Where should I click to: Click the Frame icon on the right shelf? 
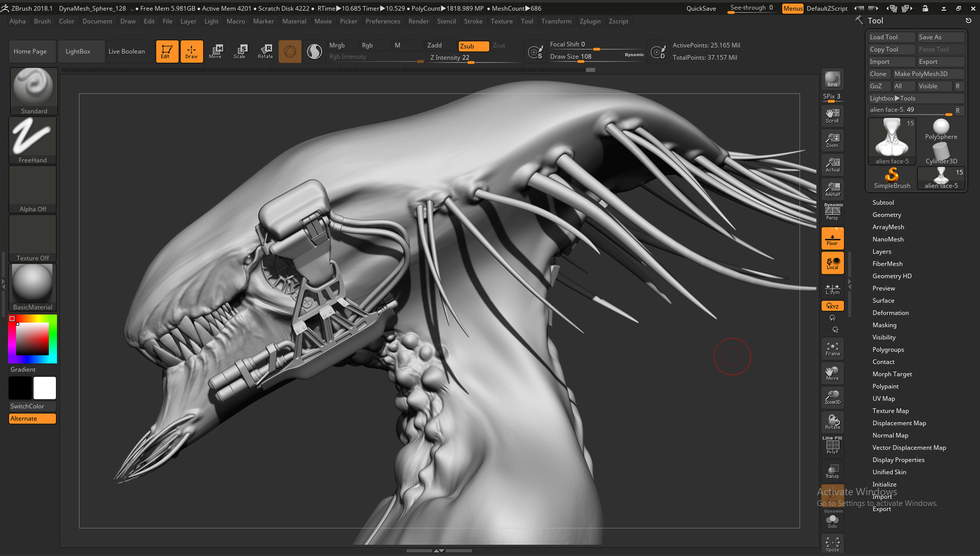coord(832,348)
